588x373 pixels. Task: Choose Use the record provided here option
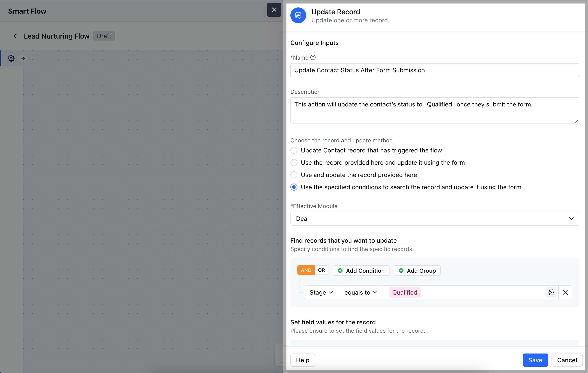point(294,163)
